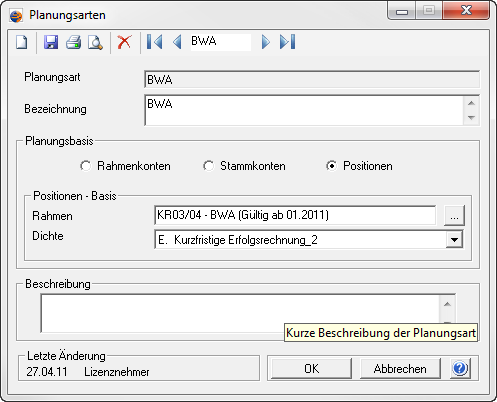Browse Rahmen with the ellipsis button

coord(454,216)
